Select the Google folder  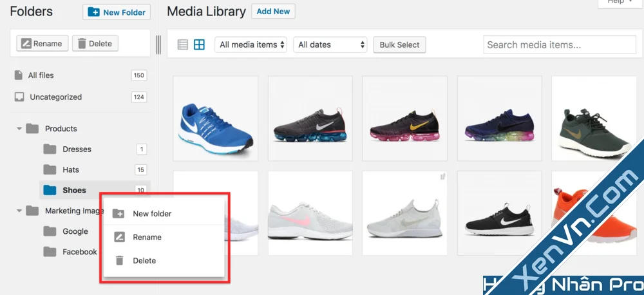75,231
